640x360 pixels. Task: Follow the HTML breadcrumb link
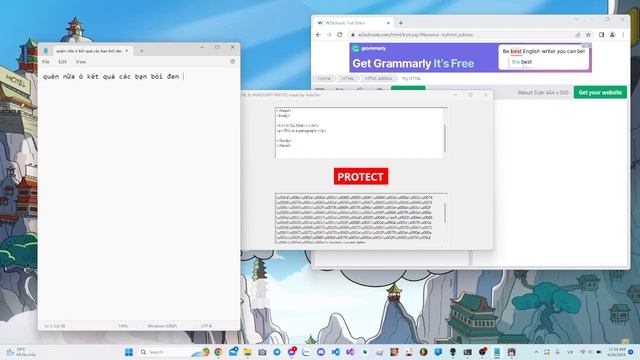[348, 78]
